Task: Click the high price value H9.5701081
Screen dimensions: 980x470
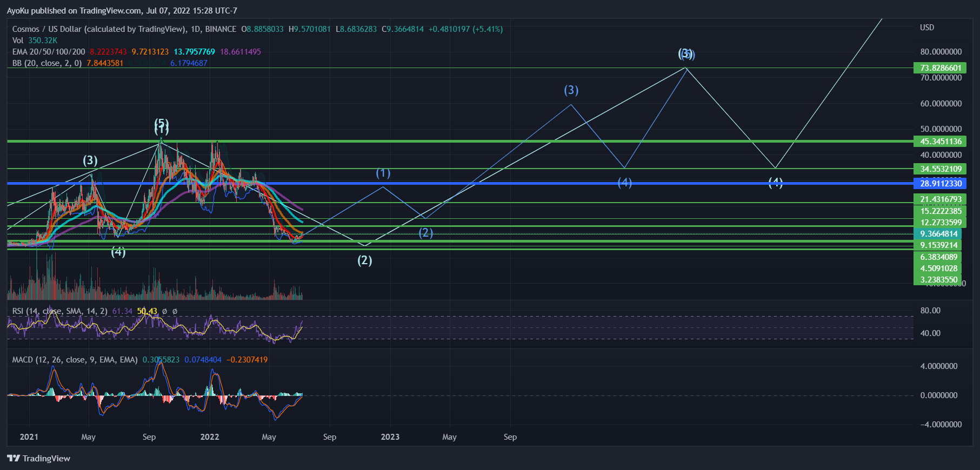Action: [310, 29]
